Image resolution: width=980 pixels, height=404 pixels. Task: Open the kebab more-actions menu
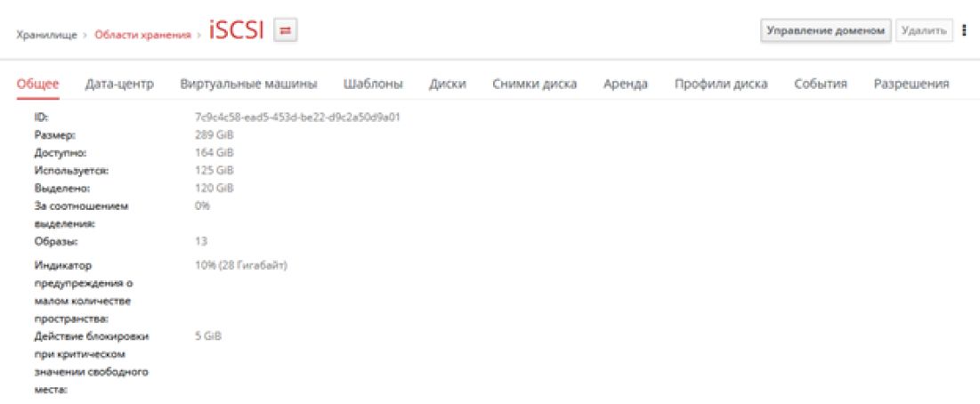[x=964, y=31]
